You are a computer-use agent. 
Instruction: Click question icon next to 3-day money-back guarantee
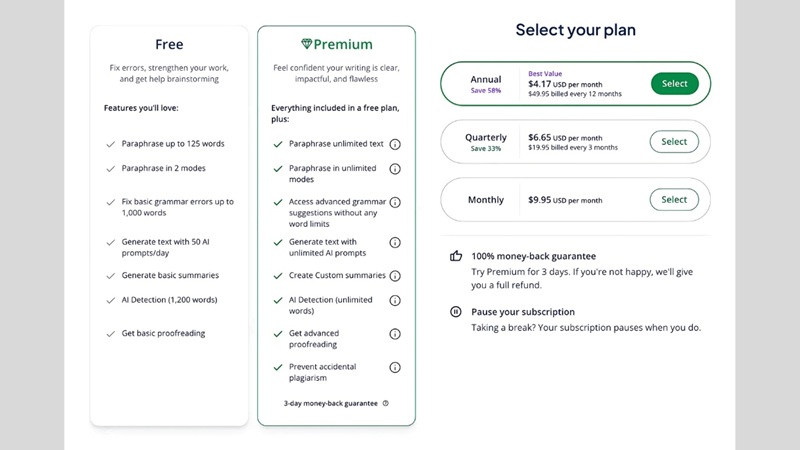386,403
